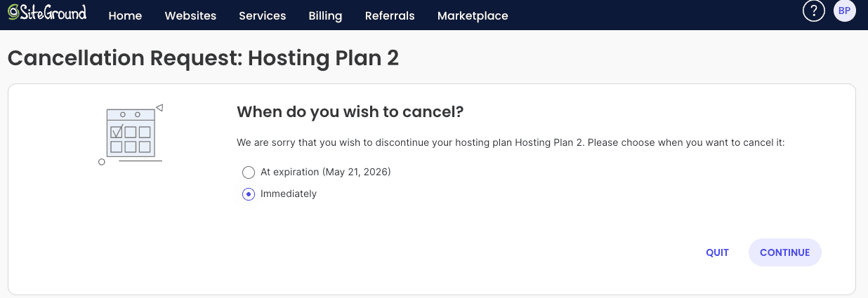Open the BP user avatar menu

pyautogui.click(x=844, y=11)
